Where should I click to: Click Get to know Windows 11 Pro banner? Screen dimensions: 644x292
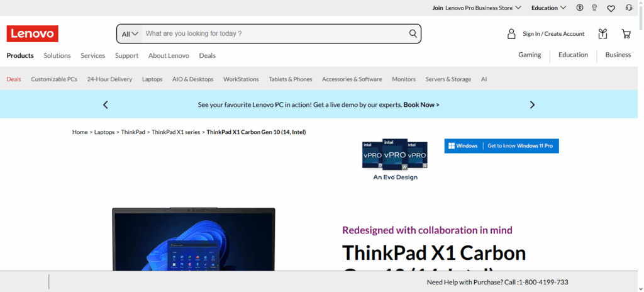[501, 146]
